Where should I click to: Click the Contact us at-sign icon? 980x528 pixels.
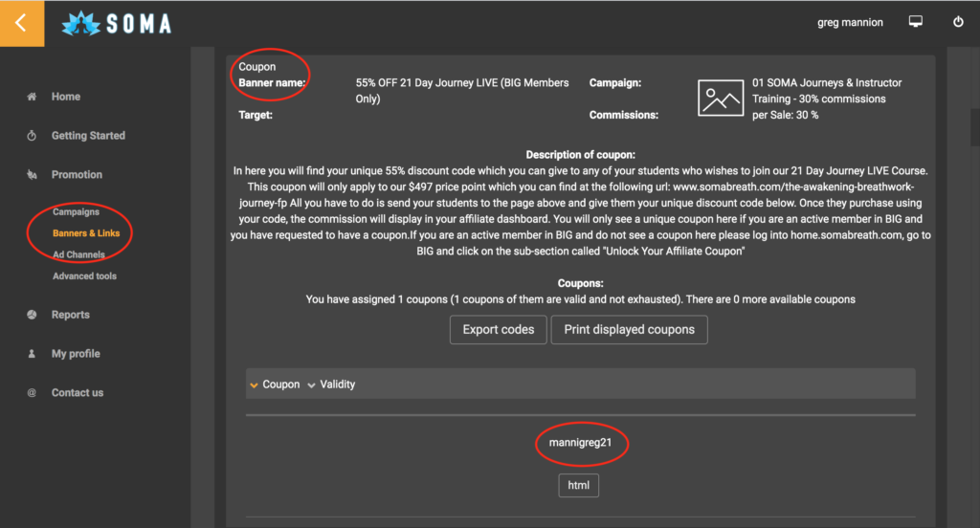(x=32, y=392)
